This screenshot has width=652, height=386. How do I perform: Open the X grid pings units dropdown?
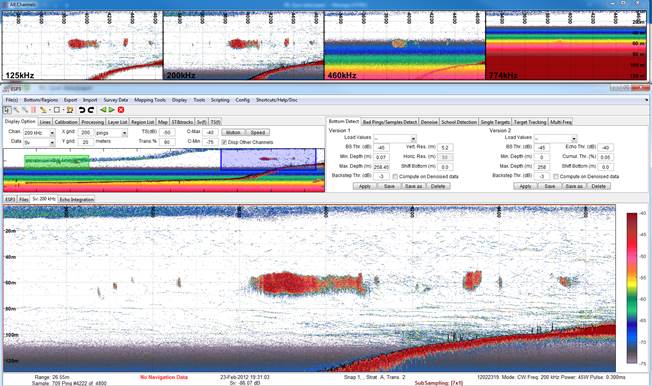(111, 133)
